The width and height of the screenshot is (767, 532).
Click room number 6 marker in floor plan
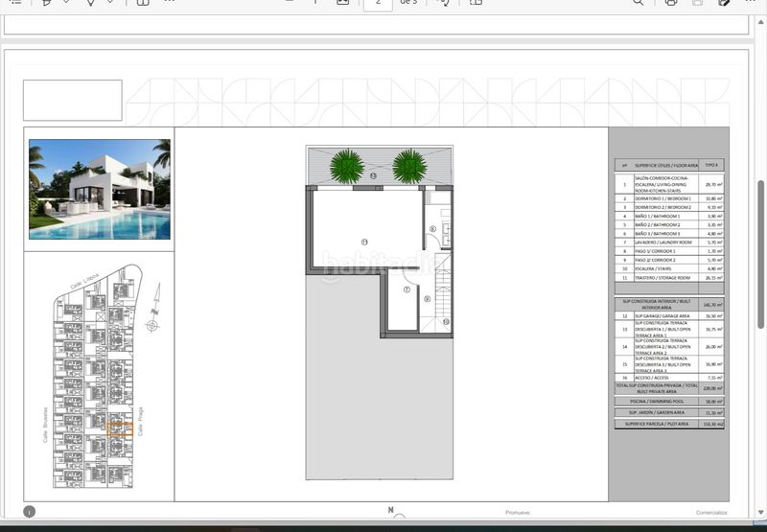(432, 229)
